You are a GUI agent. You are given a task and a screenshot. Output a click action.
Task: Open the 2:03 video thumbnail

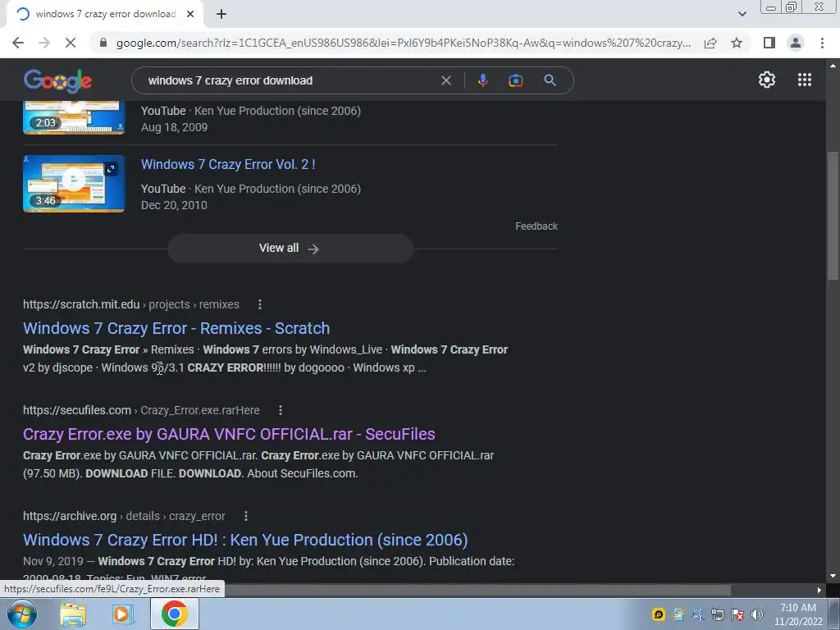pos(74,117)
